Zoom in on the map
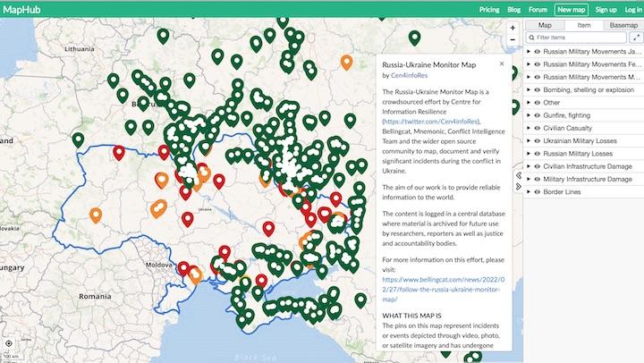This screenshot has height=363, width=644. point(512,28)
